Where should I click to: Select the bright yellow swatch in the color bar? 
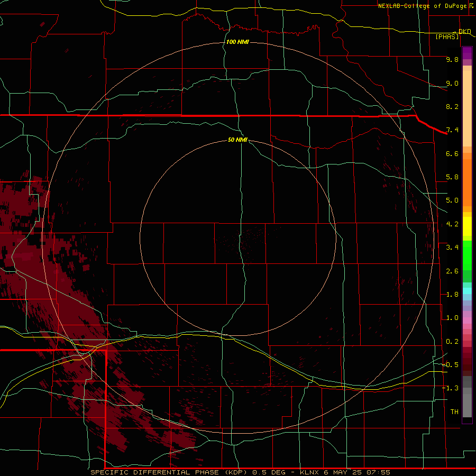click(467, 226)
